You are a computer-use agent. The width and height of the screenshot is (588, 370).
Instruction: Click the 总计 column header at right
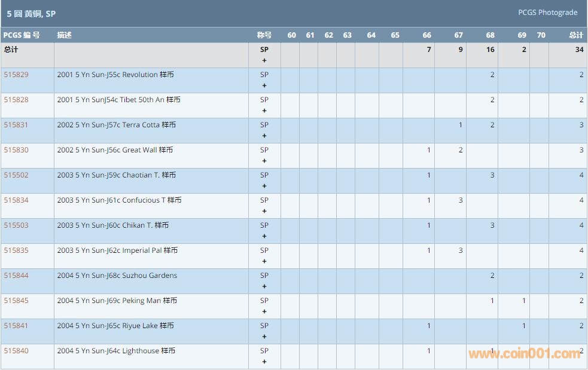pos(575,35)
